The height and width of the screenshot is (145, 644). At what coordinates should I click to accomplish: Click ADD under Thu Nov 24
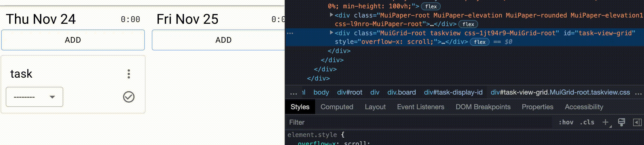(73, 40)
